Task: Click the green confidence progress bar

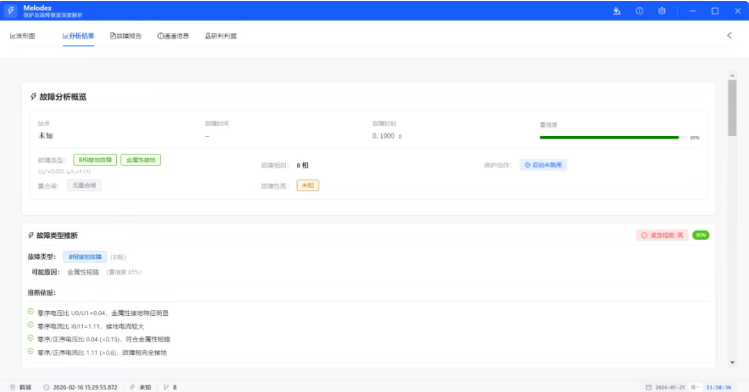Action: 613,138
